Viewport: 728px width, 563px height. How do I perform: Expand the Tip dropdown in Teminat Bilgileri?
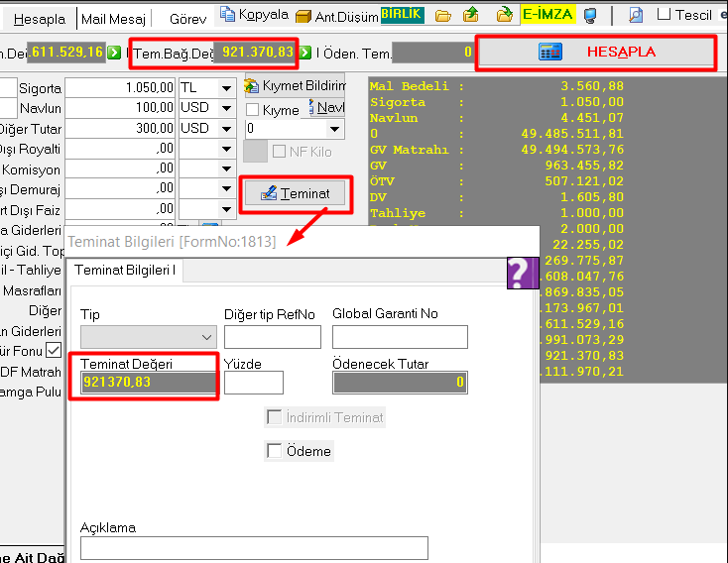[x=206, y=337]
